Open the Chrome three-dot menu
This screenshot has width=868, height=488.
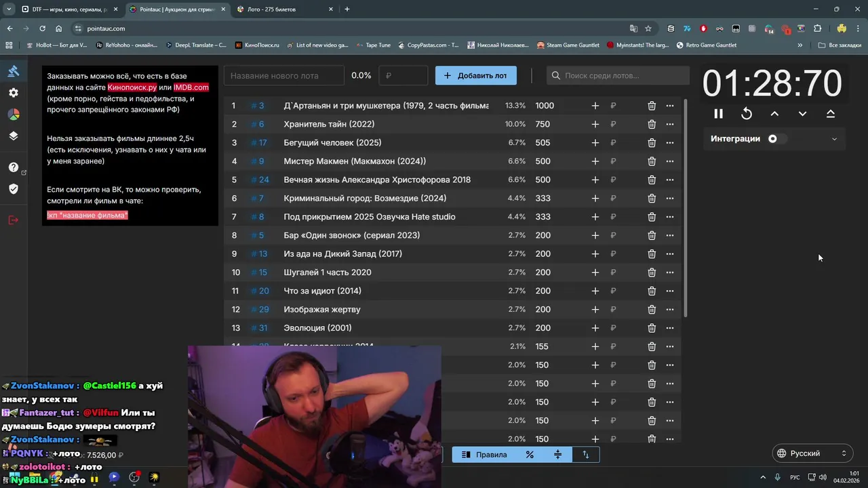(859, 28)
